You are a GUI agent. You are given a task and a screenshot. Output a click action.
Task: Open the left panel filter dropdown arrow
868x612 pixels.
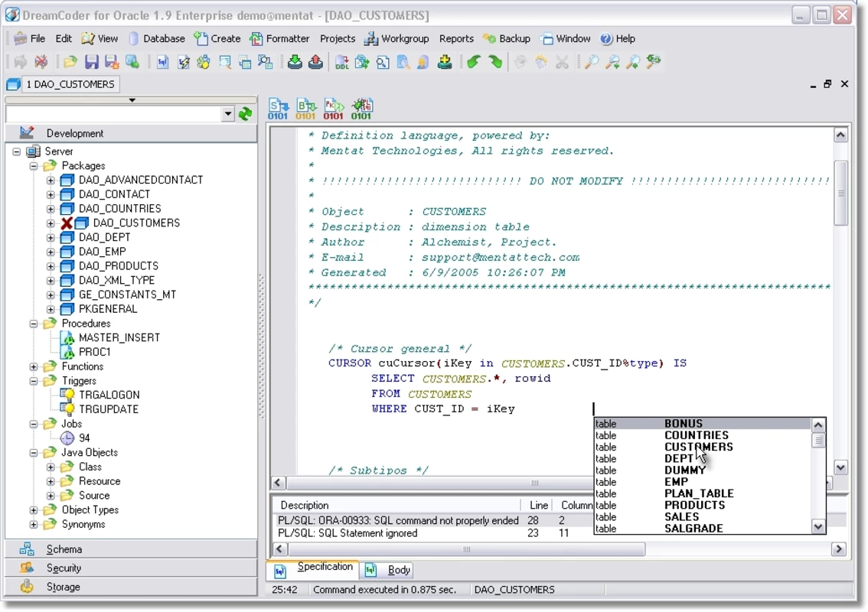pos(228,114)
